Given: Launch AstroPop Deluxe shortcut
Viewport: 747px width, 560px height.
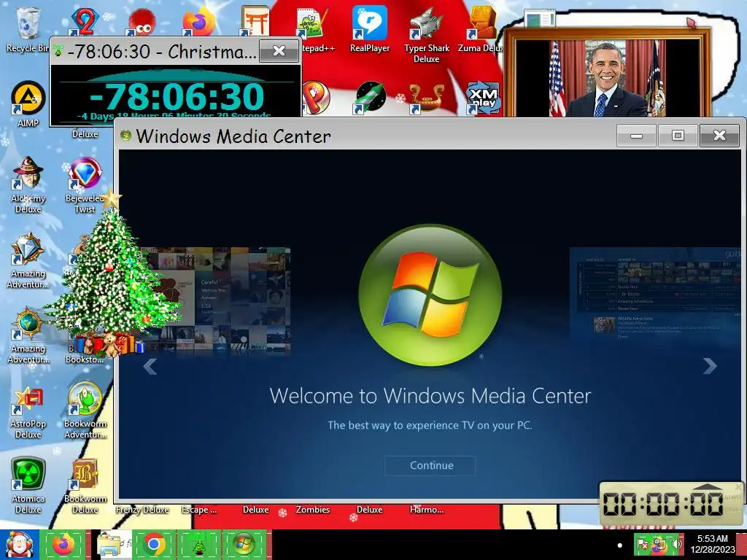Looking at the screenshot, I should tap(28, 411).
